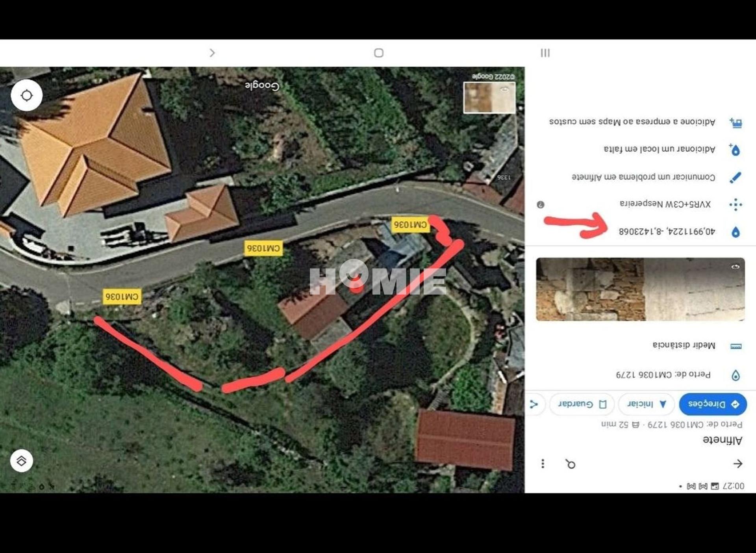The height and width of the screenshot is (553, 756).
Task: Choose 'Comunicar um problema em Alfinete'
Action: (x=643, y=177)
